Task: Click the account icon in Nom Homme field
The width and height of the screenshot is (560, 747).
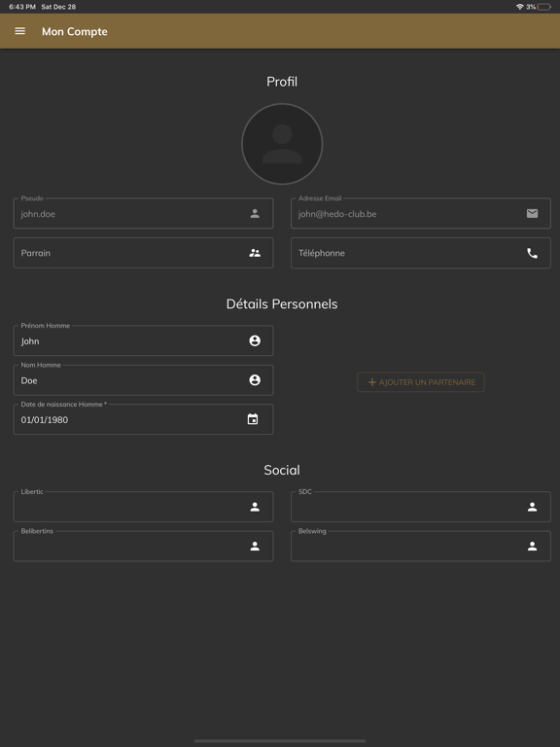Action: (255, 379)
